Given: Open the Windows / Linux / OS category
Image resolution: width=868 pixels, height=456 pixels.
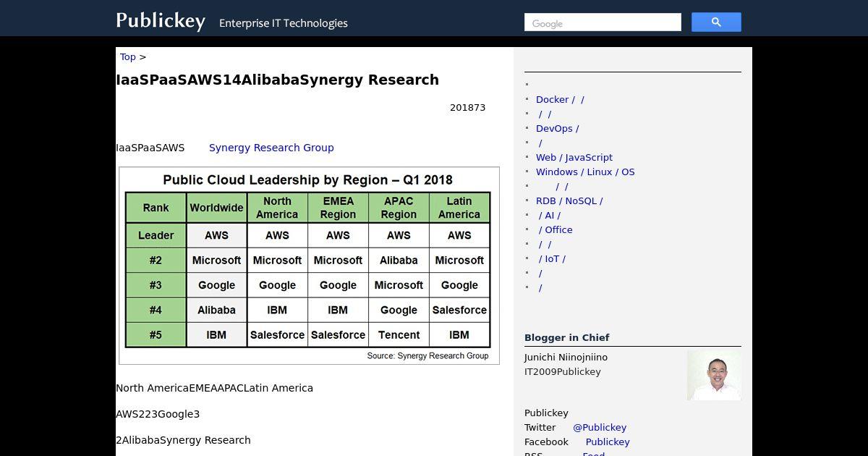Looking at the screenshot, I should 585,172.
